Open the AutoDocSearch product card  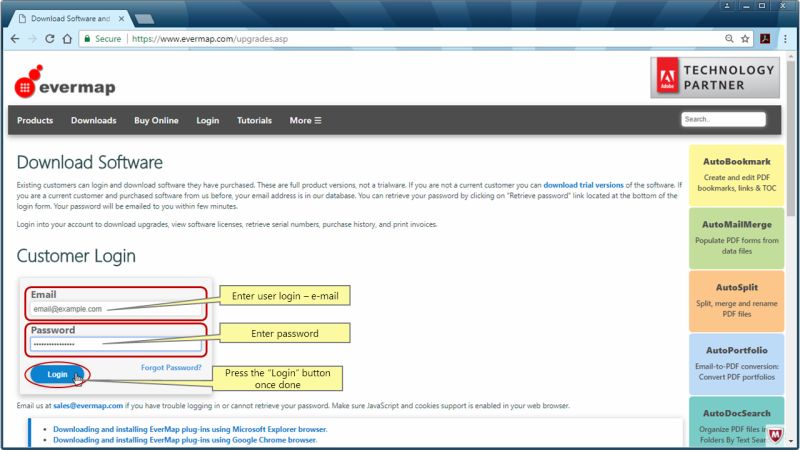pyautogui.click(x=736, y=422)
